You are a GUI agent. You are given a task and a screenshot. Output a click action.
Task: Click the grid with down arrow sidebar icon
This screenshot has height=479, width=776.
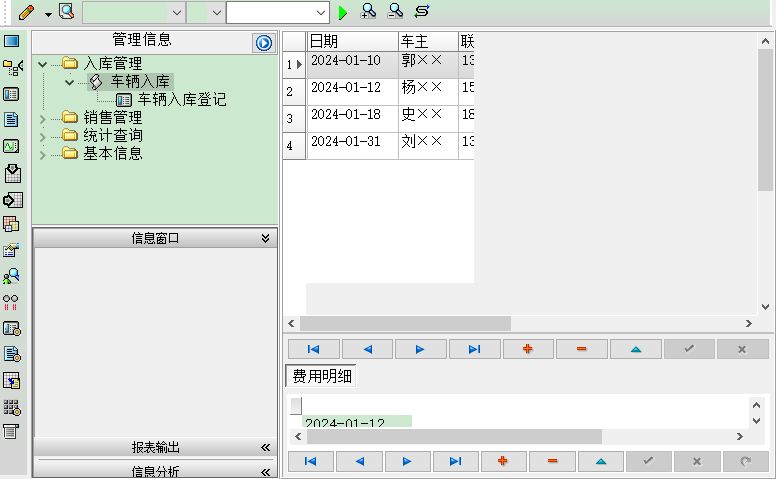[x=13, y=173]
